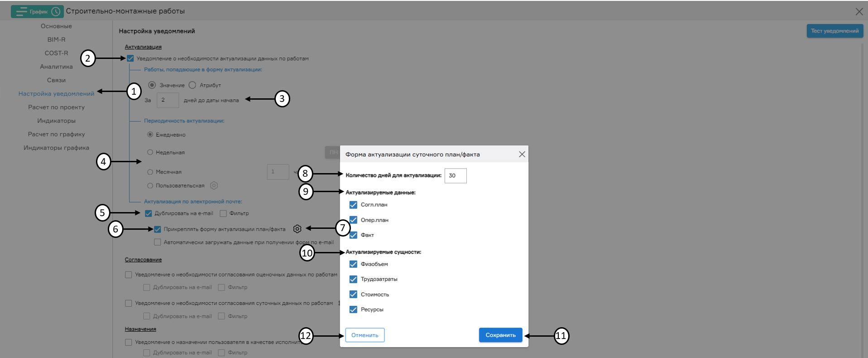Click the Тест уведомлений button
Screen dimensions: 868x358
pyautogui.click(x=834, y=31)
